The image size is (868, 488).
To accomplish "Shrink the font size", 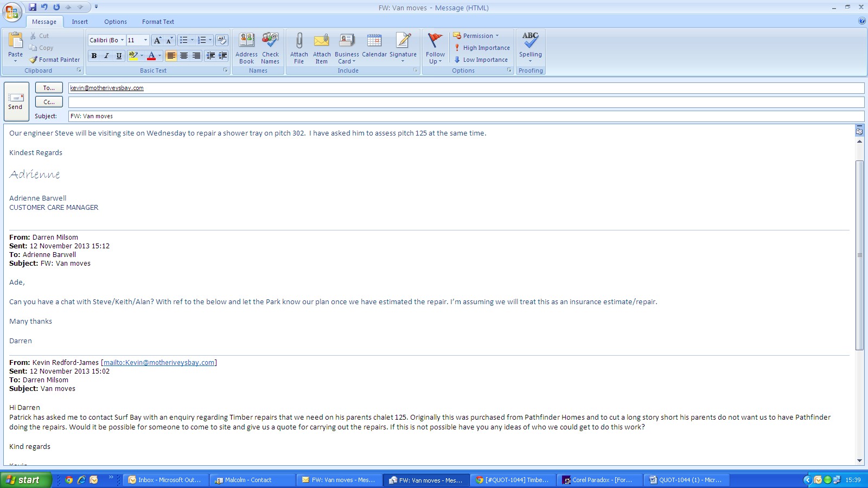I will point(169,40).
